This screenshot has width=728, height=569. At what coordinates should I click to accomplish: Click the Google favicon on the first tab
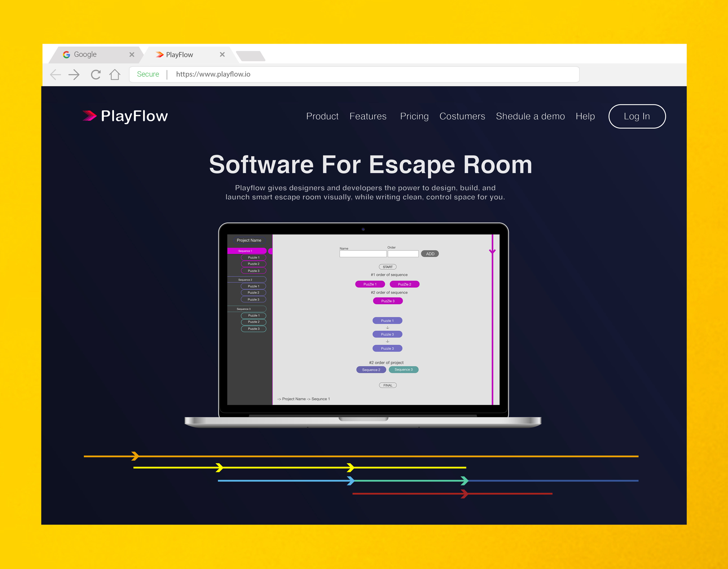coord(66,55)
